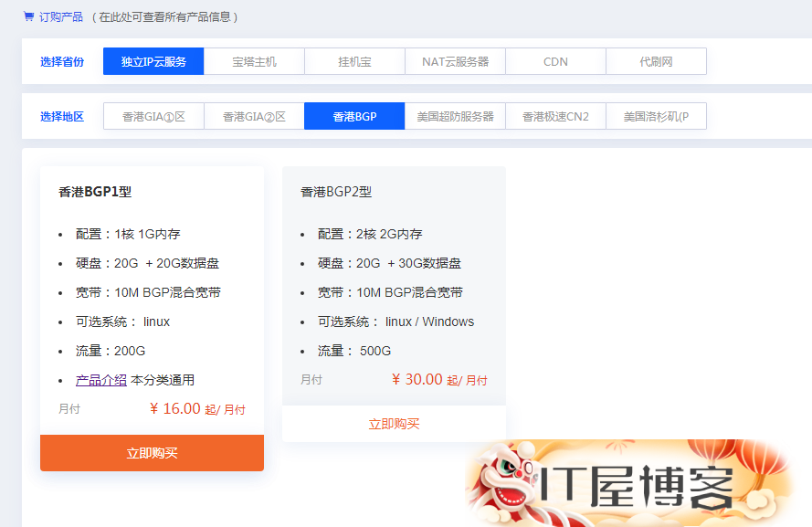Open the 产品介绍 link
This screenshot has width=812, height=527.
(x=101, y=380)
